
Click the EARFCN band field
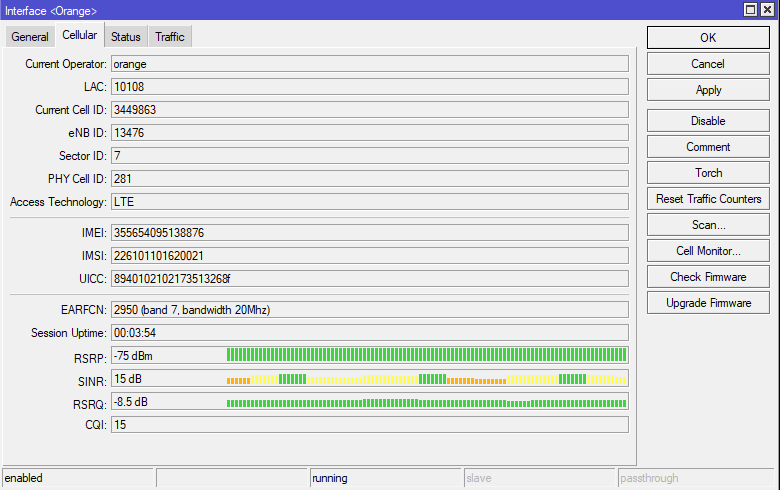[370, 310]
